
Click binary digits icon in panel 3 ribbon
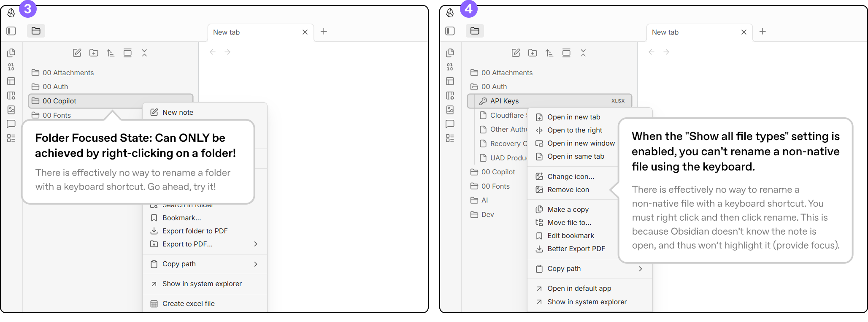(x=11, y=67)
